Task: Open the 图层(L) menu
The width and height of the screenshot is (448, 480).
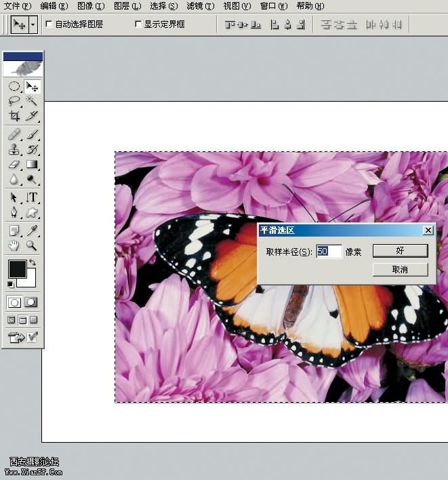Action: click(127, 6)
